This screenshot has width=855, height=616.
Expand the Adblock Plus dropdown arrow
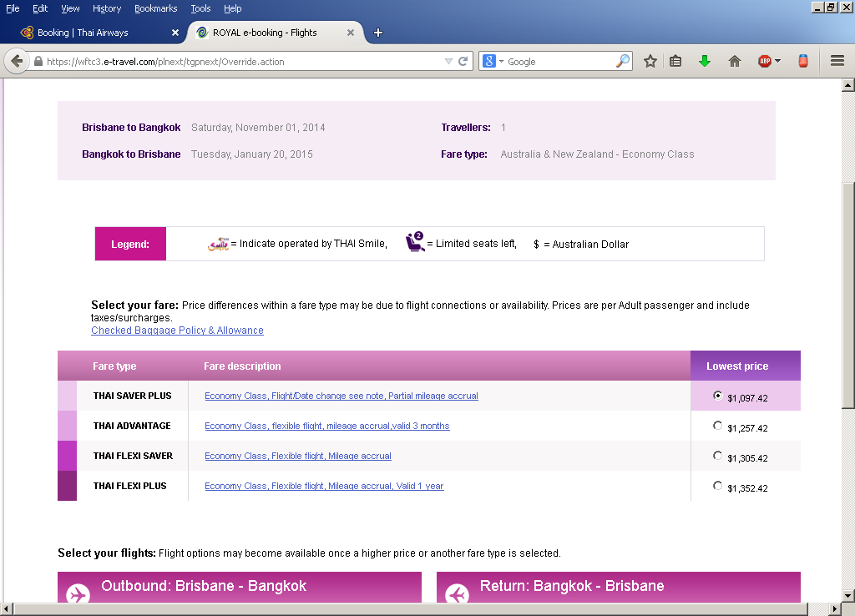(778, 62)
